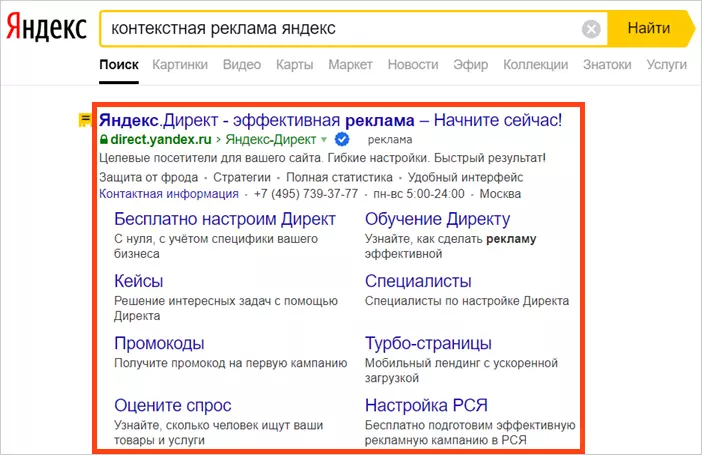Open the Обучение Директу sitelink

click(x=437, y=219)
